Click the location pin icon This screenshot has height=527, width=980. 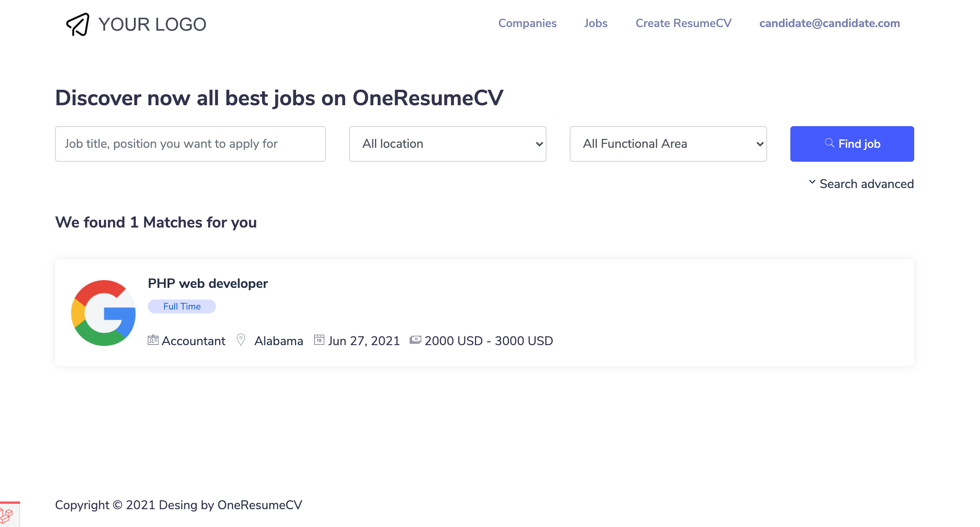coord(241,340)
